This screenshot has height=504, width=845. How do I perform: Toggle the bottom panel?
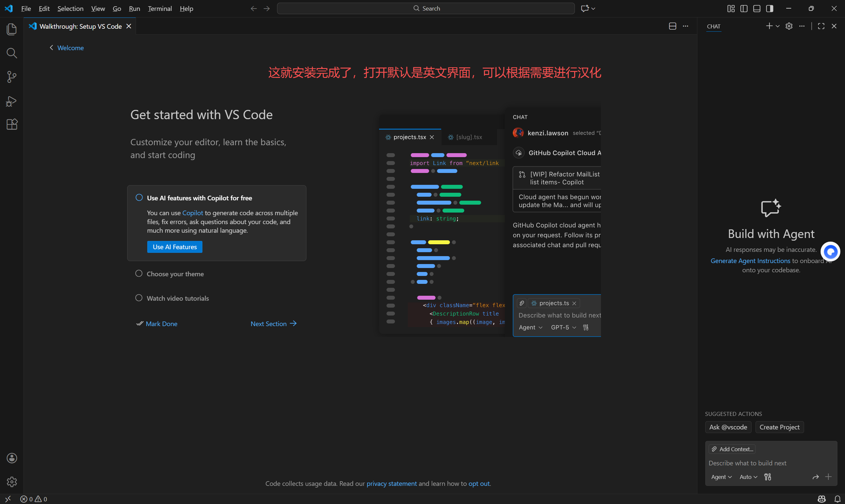click(757, 9)
